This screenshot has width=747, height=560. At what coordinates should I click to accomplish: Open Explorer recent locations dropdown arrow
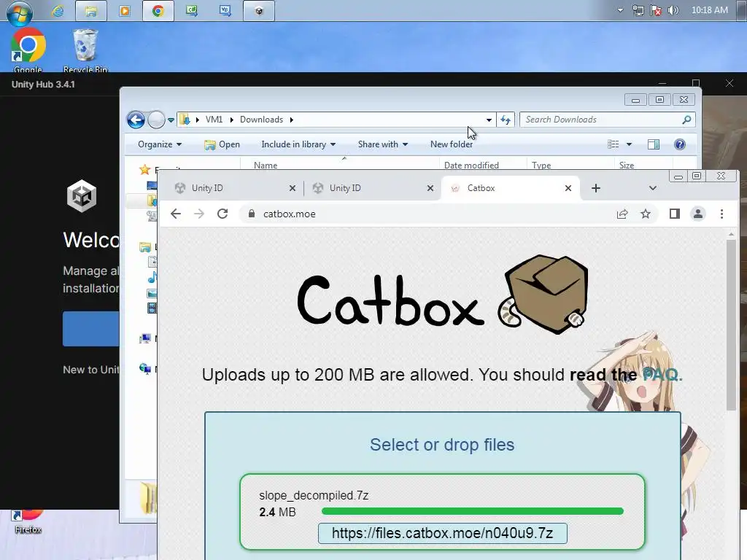[x=171, y=120]
